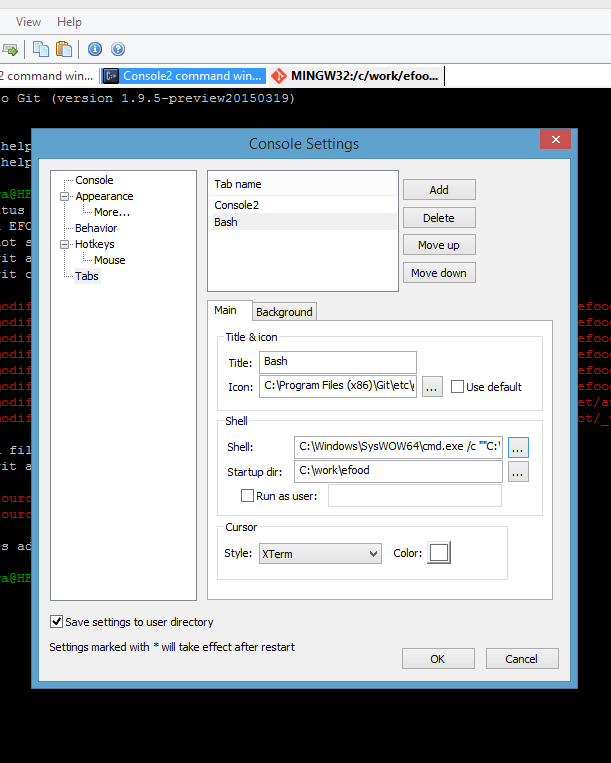Open the Help menu

click(x=70, y=22)
